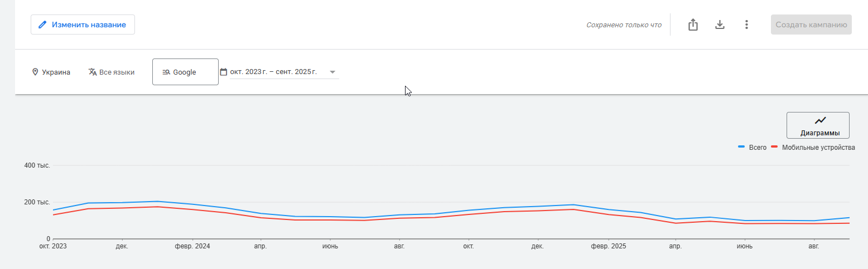Click the calendar icon next to date range
868x269 pixels.
coord(224,72)
